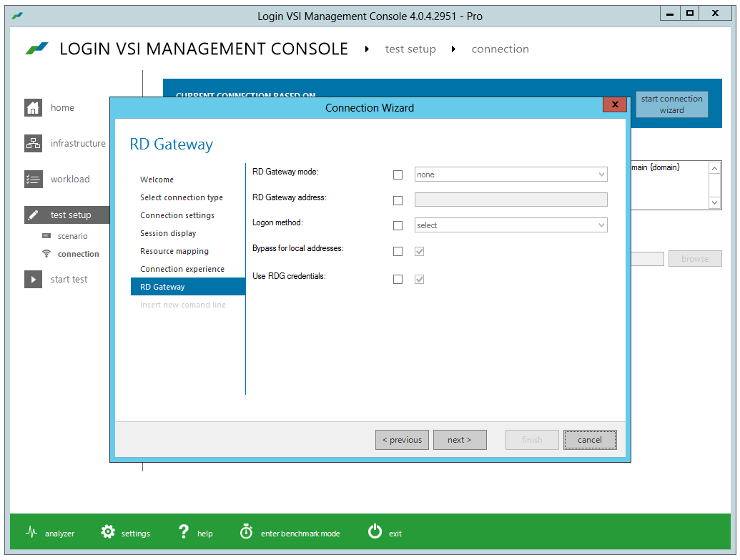Open the infrastructure section label
Image resolution: width=740 pixels, height=560 pixels.
pos(78,143)
